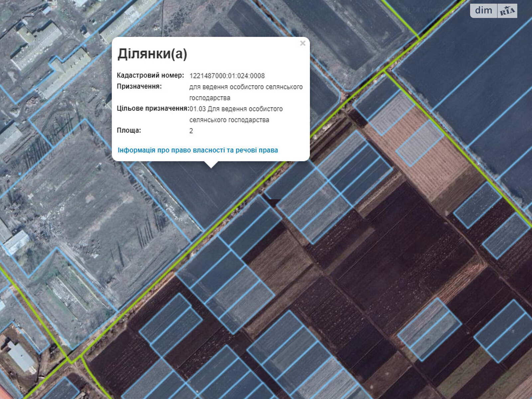Screen dimensions: 532x399
Task: Click the Ділянки(а) popup heading
Action: pyautogui.click(x=153, y=54)
